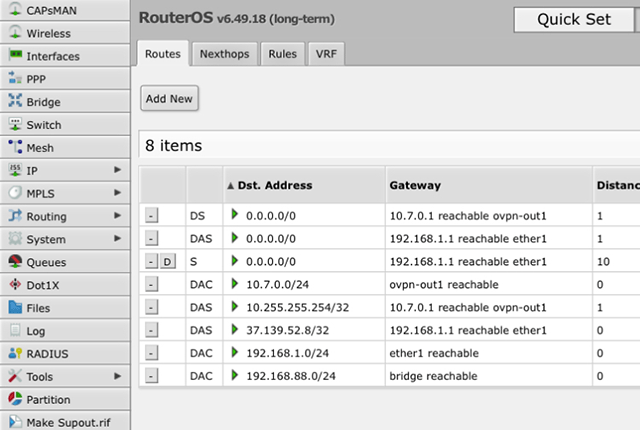Open the 10.255.255.254/32 route entry
Image resolution: width=640 pixels, height=430 pixels.
pyautogui.click(x=298, y=307)
